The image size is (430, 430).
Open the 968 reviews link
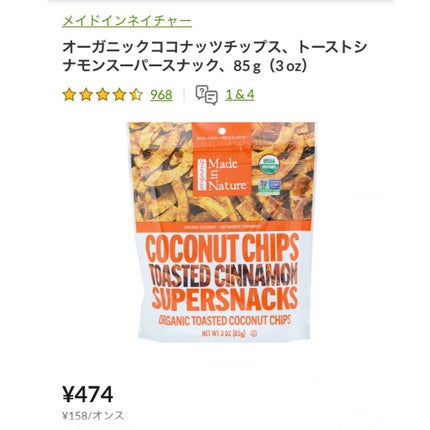161,95
